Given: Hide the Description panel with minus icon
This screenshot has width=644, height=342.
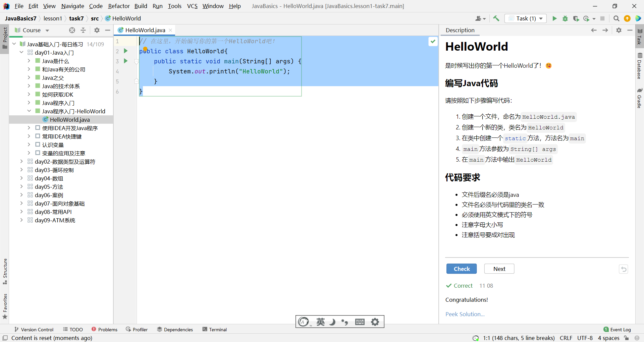Looking at the screenshot, I should tap(630, 30).
